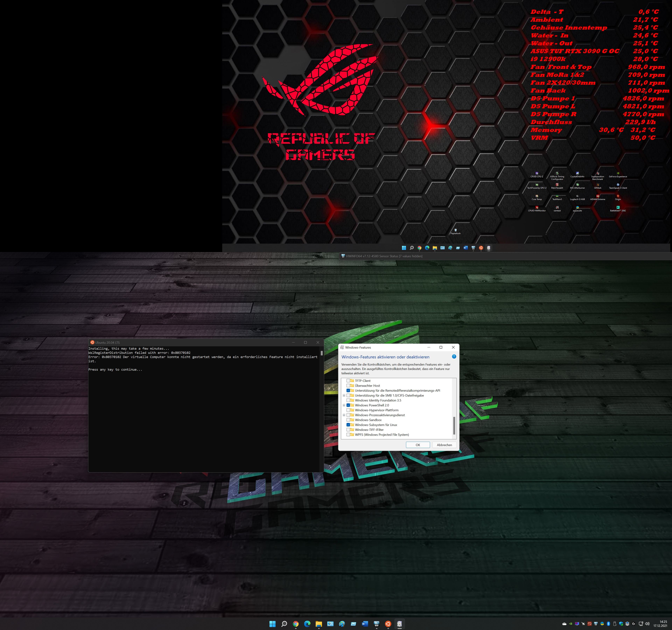Enable the TFTP-Client feature checkbox
The height and width of the screenshot is (630, 672).
pyautogui.click(x=348, y=381)
